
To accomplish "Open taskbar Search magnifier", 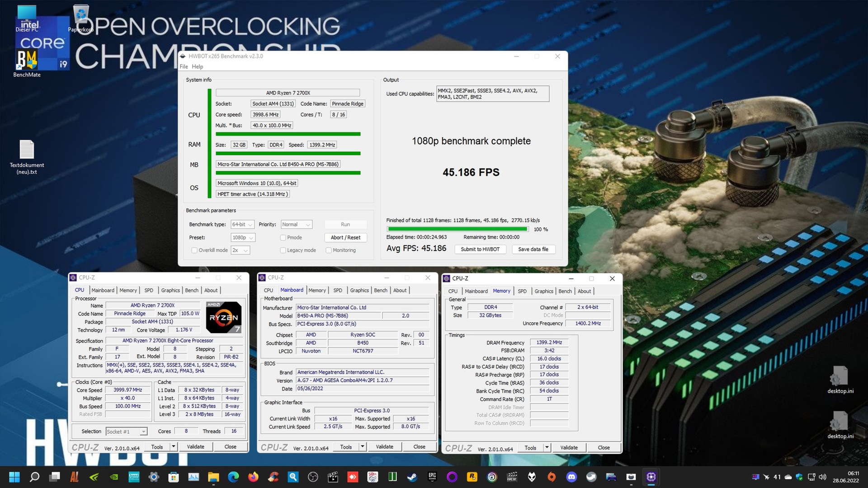I will [34, 477].
